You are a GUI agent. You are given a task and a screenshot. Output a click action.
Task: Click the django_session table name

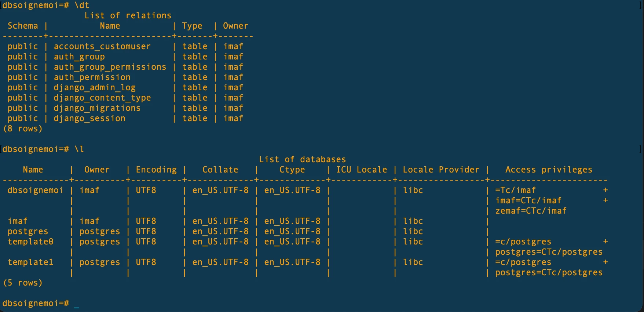click(89, 119)
